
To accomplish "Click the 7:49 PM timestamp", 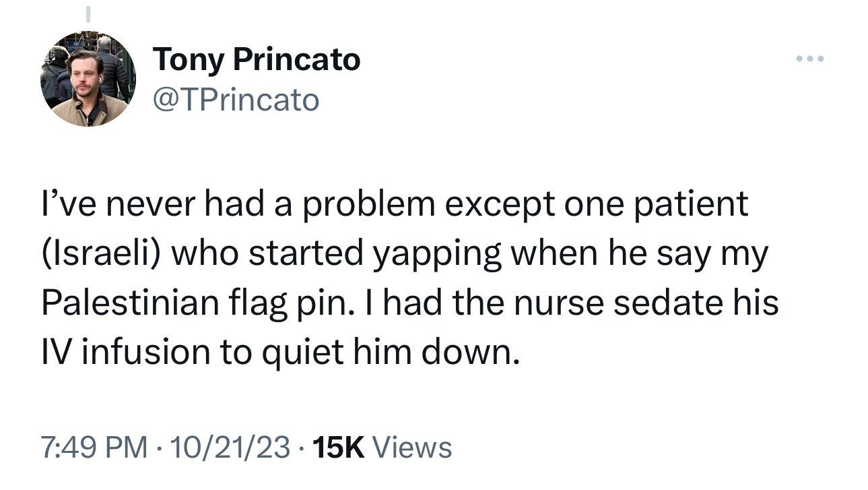I will (x=94, y=447).
